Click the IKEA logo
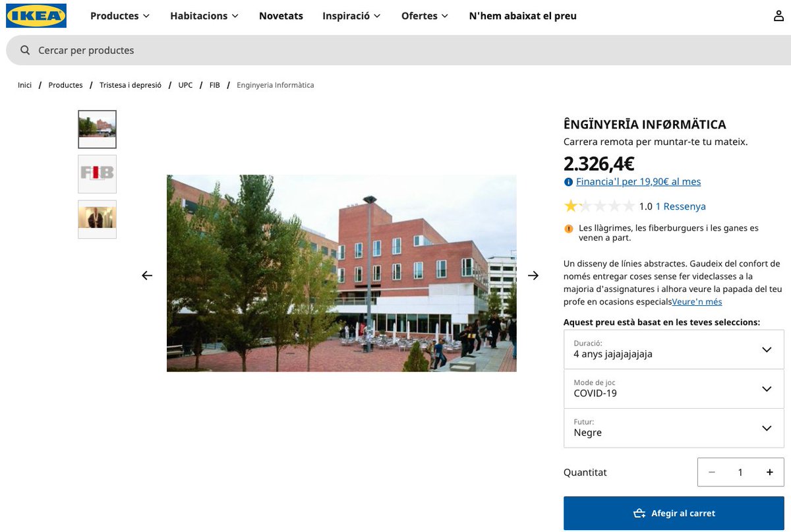This screenshot has height=532, width=791. [36, 16]
